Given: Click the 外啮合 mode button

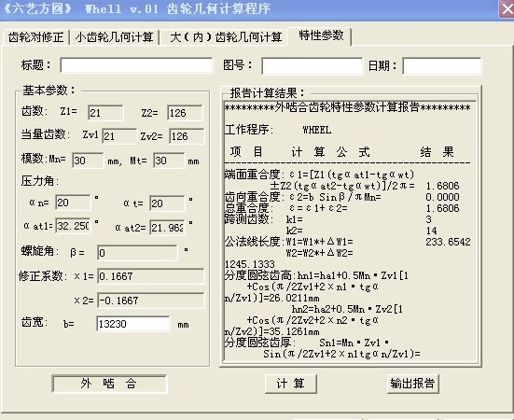Looking at the screenshot, I should (x=109, y=384).
